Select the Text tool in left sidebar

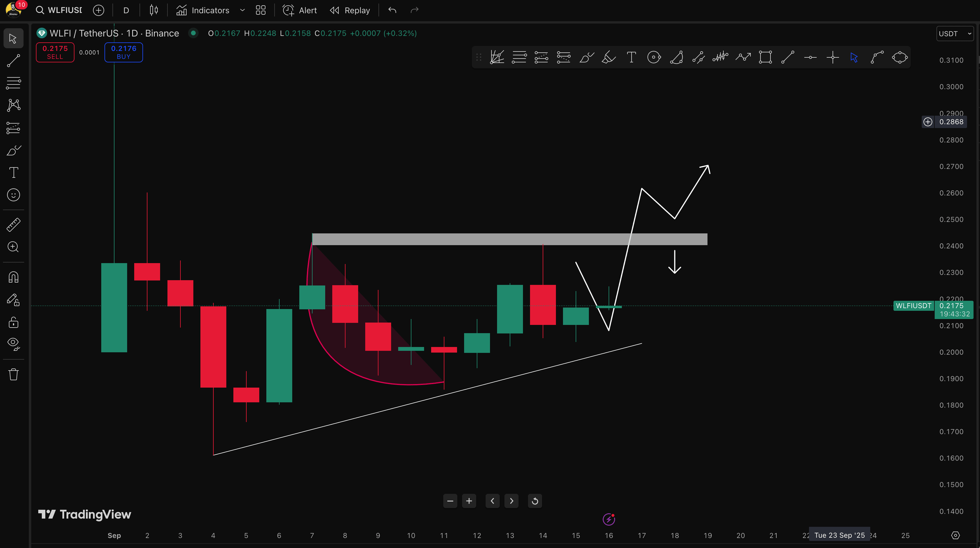point(13,173)
